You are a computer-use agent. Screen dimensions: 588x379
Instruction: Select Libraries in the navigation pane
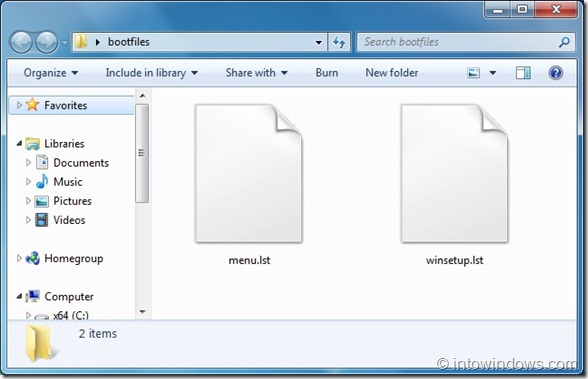tap(64, 143)
